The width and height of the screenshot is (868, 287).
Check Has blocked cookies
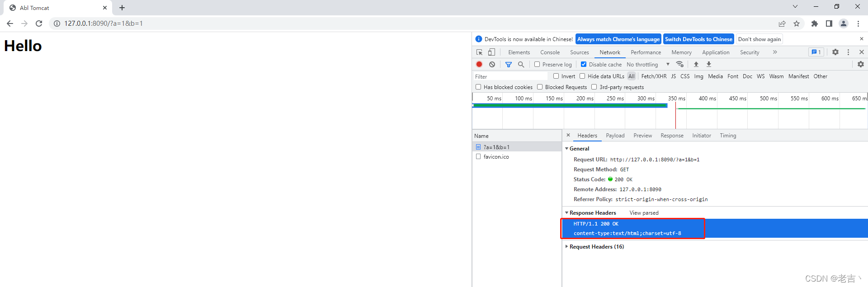tap(478, 87)
